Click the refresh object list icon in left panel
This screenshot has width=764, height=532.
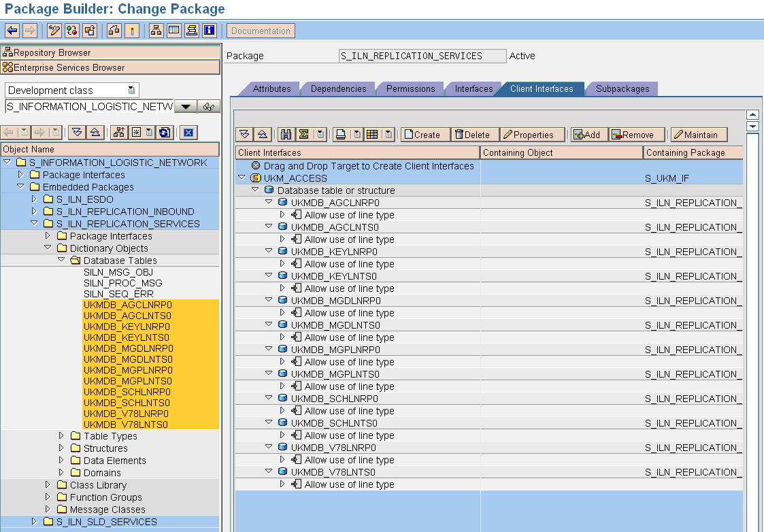(x=165, y=133)
